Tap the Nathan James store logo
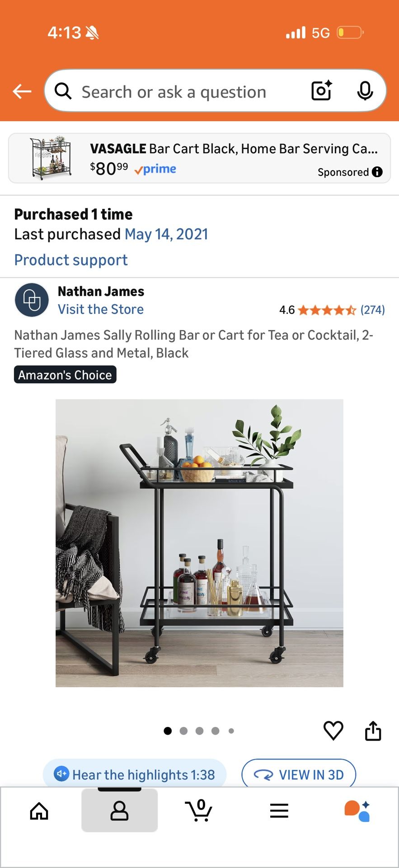This screenshot has height=868, width=399. click(32, 300)
